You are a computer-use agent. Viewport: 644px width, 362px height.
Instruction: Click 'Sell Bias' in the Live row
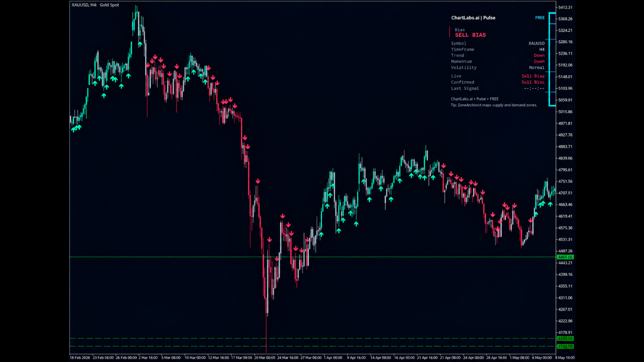click(533, 76)
